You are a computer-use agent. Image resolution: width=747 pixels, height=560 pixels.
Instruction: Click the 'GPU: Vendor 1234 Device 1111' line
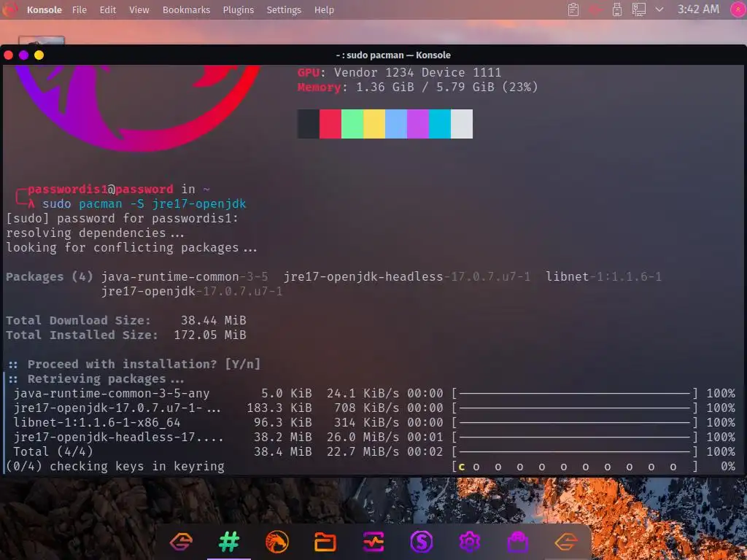click(399, 72)
